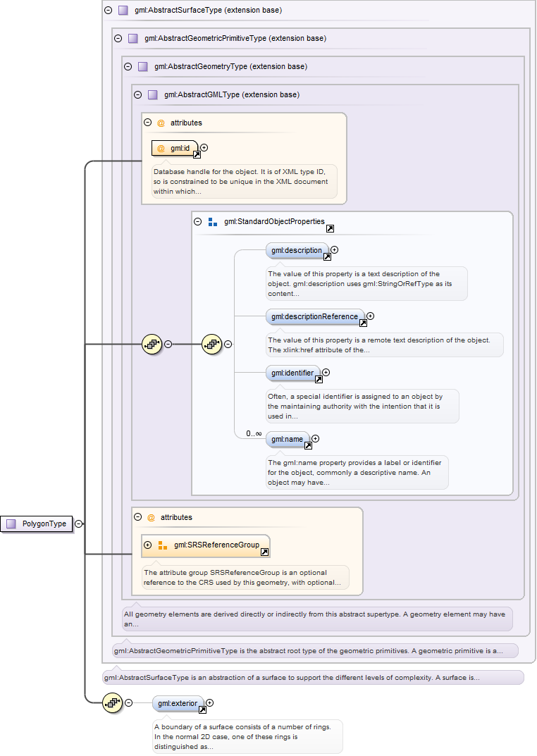
Task: Click the sequence icon beside gml:exterior
Action: pos(113,702)
